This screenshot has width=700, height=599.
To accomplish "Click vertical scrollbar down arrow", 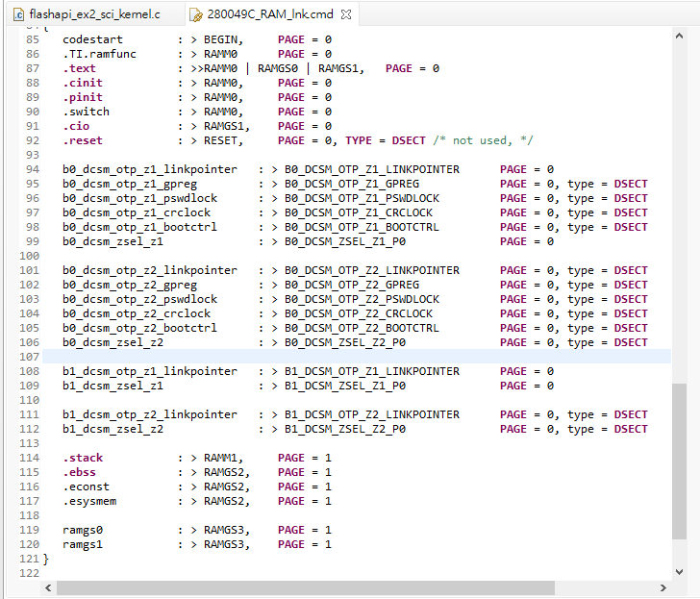I will pos(679,572).
